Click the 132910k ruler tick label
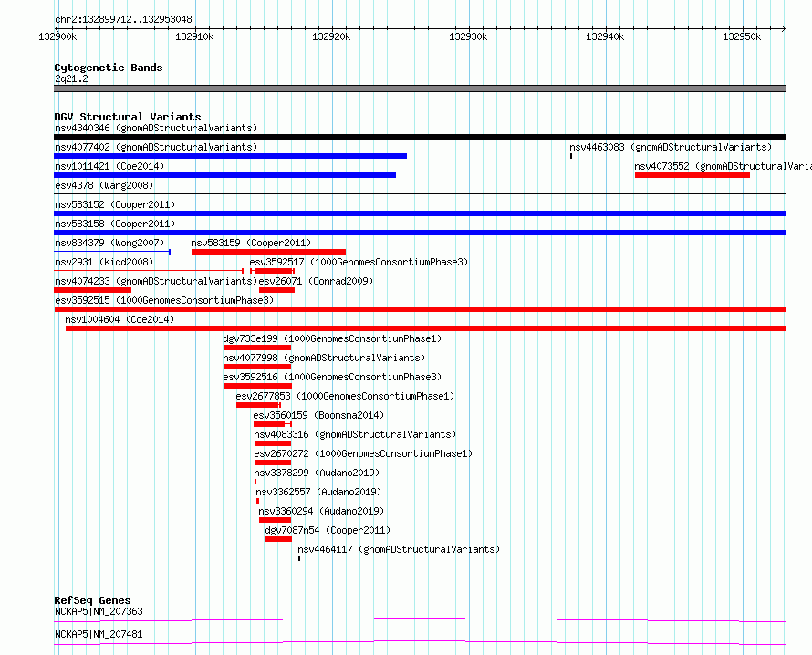Screen dimensions: 812x655 194,36
